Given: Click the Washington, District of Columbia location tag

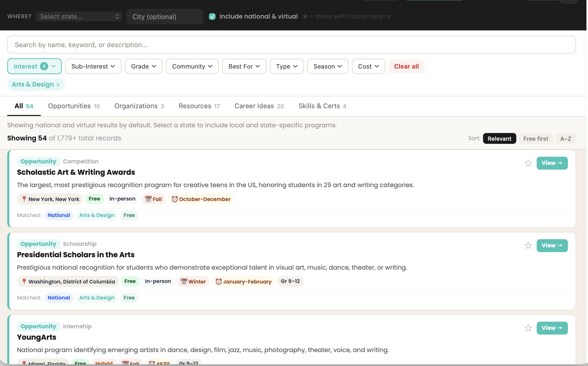Looking at the screenshot, I should tap(68, 281).
